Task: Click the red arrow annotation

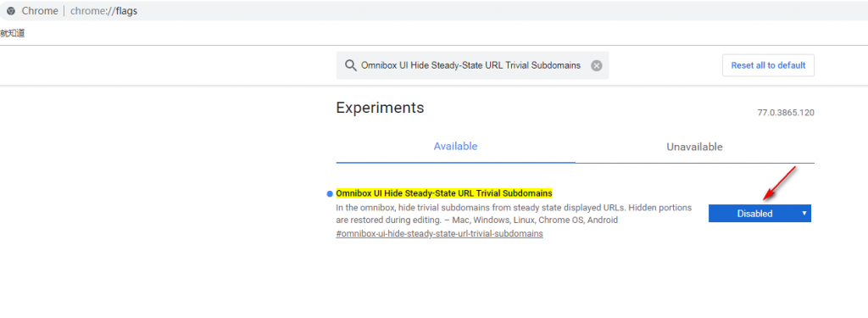Action: (x=780, y=182)
